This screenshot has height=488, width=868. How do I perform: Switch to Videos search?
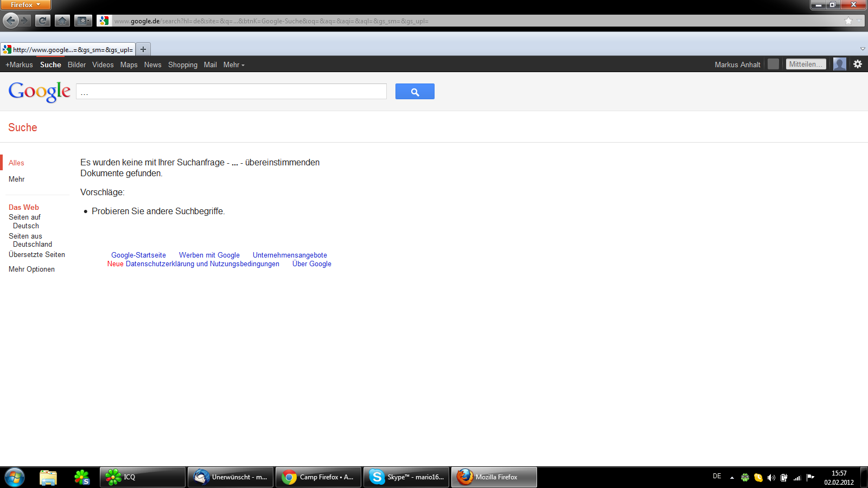click(x=103, y=65)
